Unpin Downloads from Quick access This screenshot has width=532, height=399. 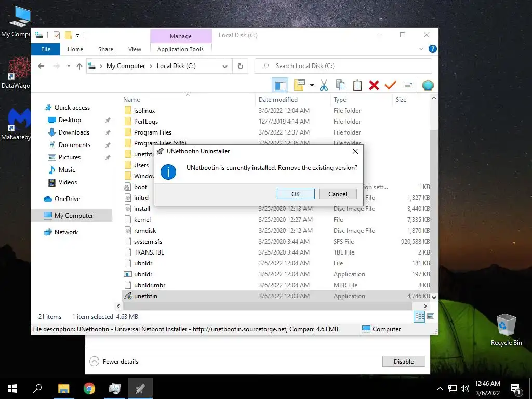point(108,132)
